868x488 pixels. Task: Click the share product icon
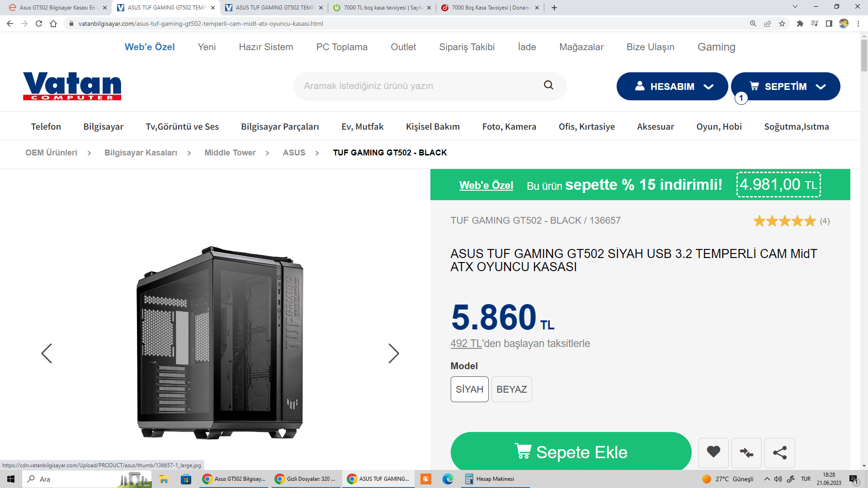click(x=779, y=452)
